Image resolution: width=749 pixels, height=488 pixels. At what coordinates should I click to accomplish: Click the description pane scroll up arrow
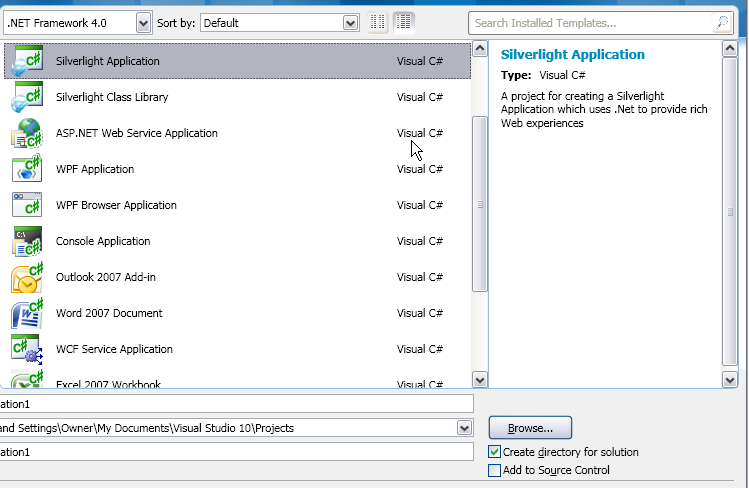click(x=729, y=48)
